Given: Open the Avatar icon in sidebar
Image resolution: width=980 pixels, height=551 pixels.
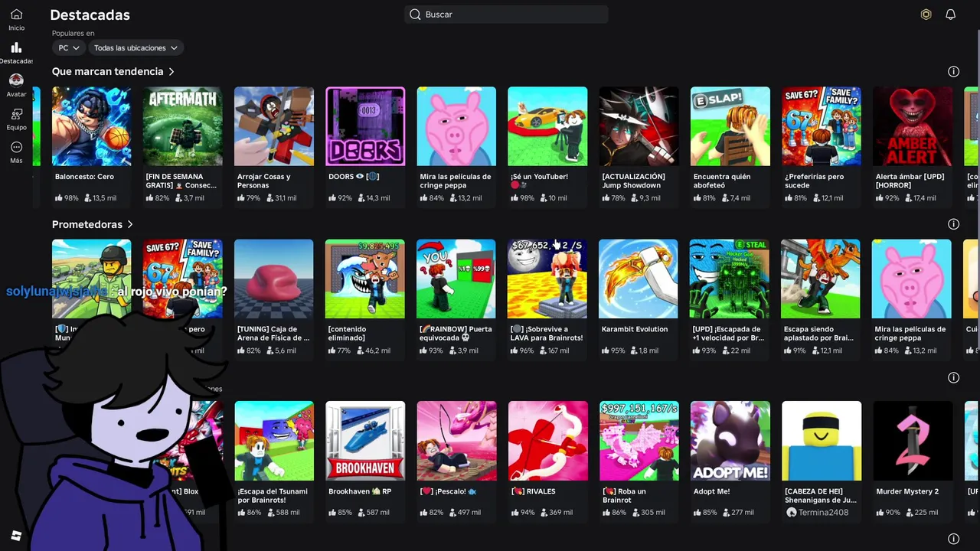Looking at the screenshot, I should point(16,80).
